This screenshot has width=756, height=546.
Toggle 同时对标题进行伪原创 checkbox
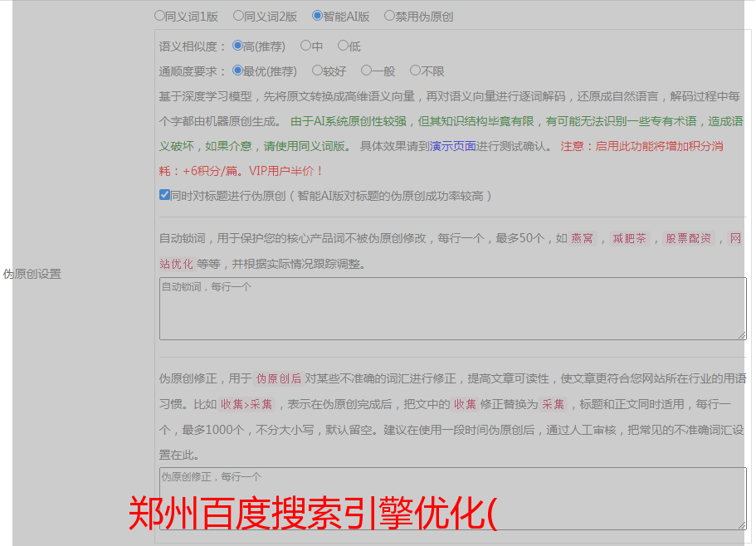pos(164,195)
